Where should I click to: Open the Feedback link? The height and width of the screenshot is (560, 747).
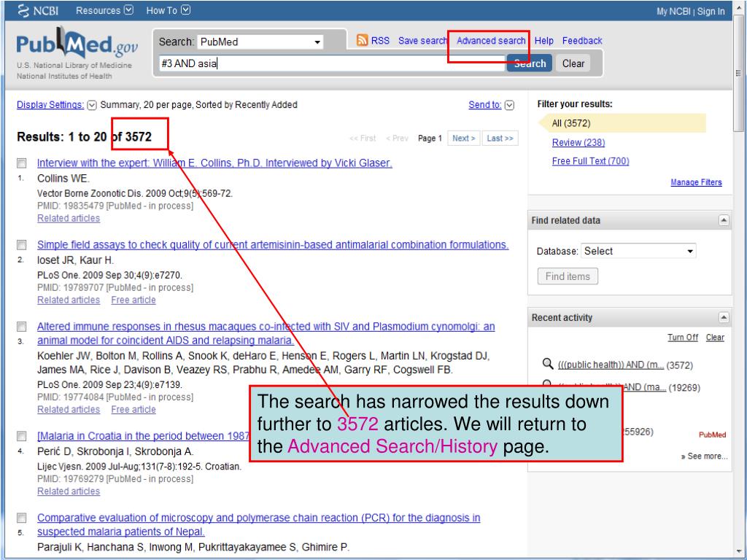click(582, 41)
